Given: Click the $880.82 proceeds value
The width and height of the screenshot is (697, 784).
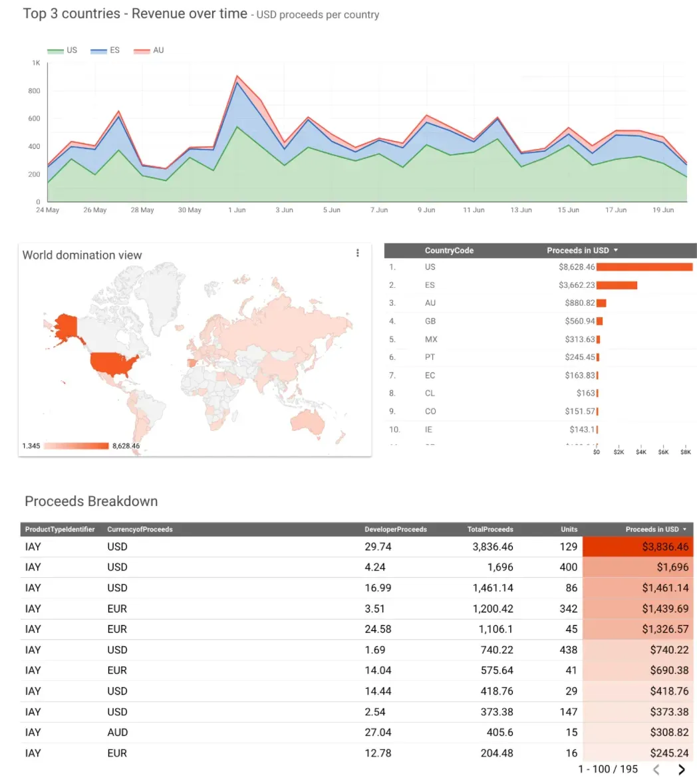Looking at the screenshot, I should 580,303.
